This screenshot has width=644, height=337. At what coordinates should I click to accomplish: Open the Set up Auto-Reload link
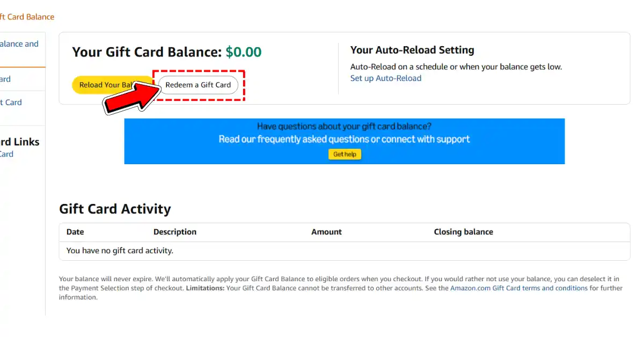click(385, 78)
